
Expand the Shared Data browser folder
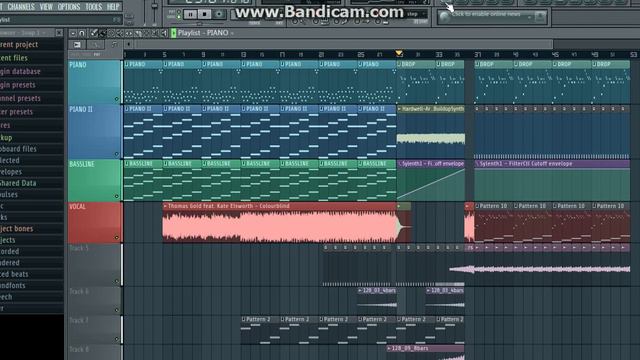(x=18, y=183)
